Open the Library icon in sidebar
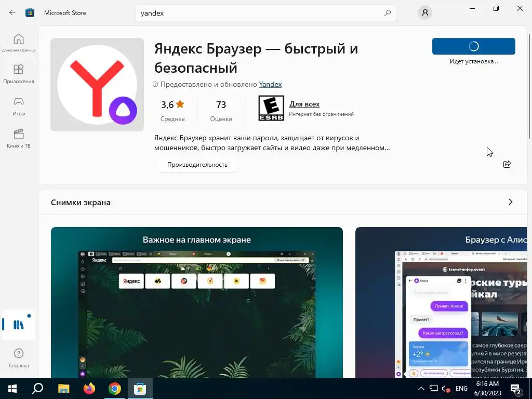This screenshot has height=399, width=532. click(x=19, y=325)
